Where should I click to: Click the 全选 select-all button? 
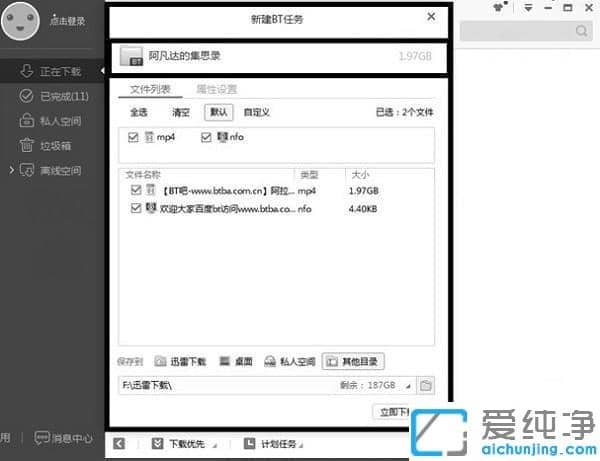pos(139,112)
